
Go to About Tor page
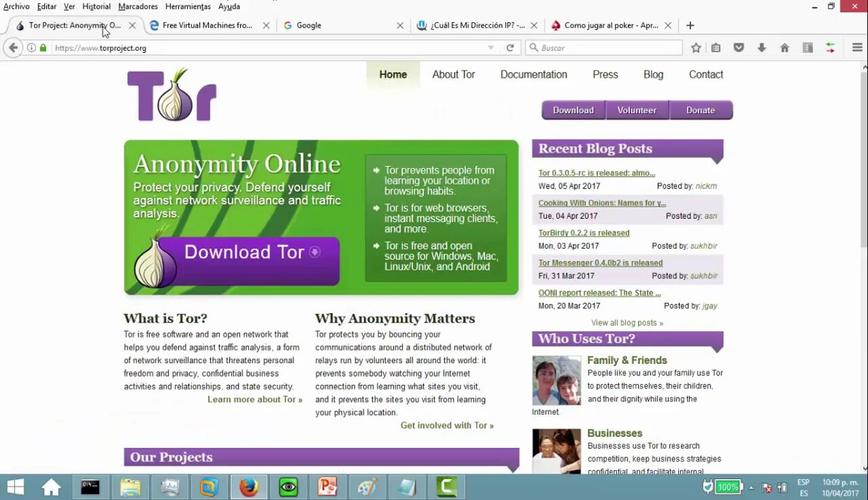(454, 75)
